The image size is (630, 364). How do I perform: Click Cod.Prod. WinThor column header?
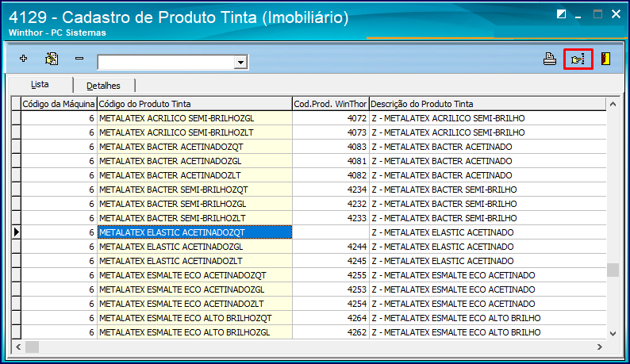pyautogui.click(x=330, y=104)
